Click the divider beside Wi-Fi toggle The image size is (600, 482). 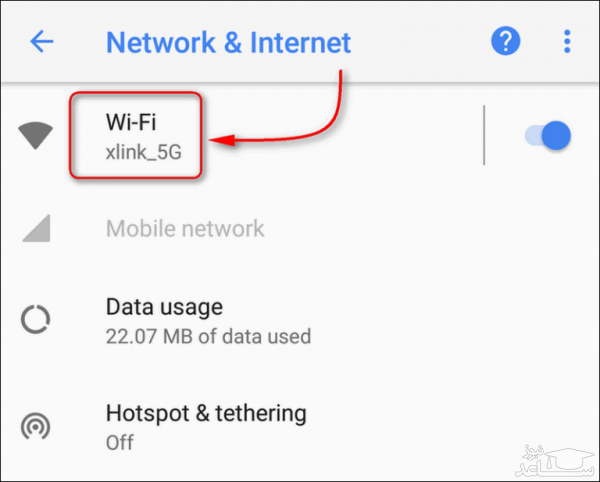click(484, 135)
